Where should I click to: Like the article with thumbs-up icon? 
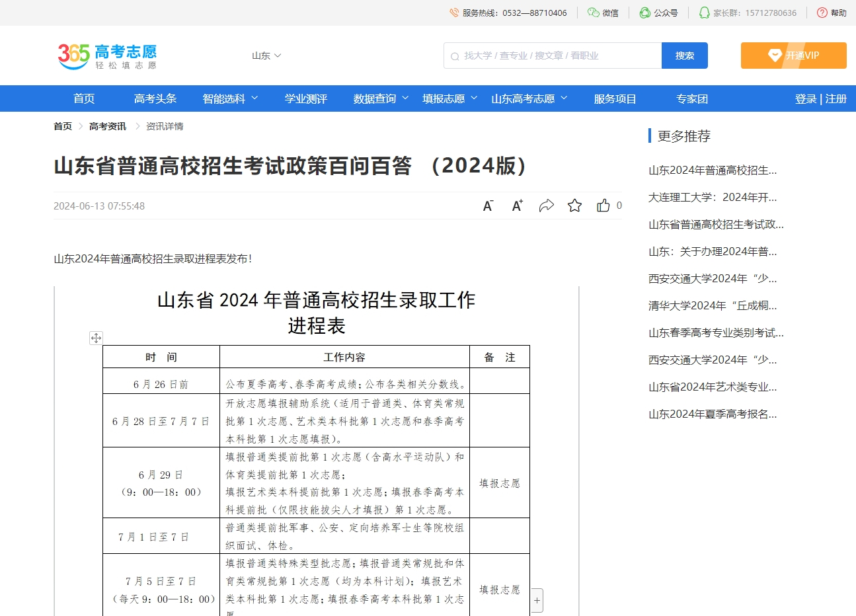pyautogui.click(x=603, y=206)
